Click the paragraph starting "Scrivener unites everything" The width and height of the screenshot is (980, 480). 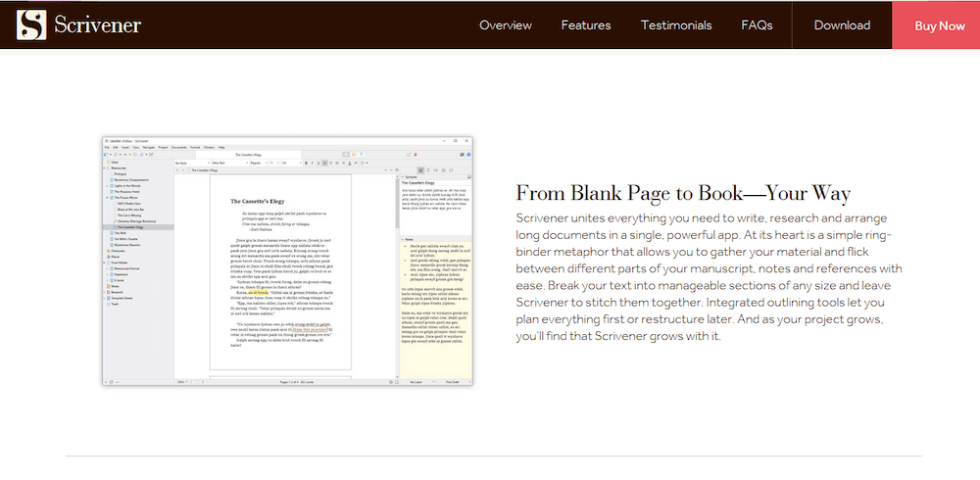pyautogui.click(x=709, y=277)
